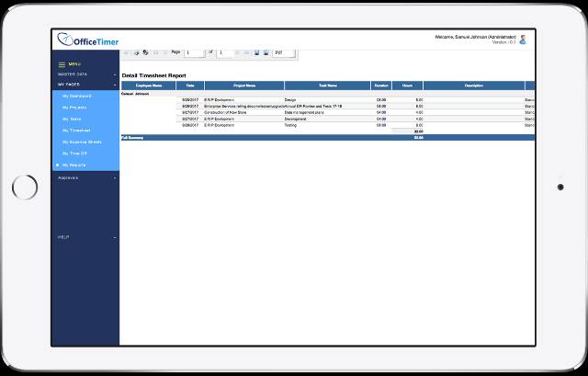
Task: Click the hamburger MENU icon
Action: pyautogui.click(x=62, y=63)
